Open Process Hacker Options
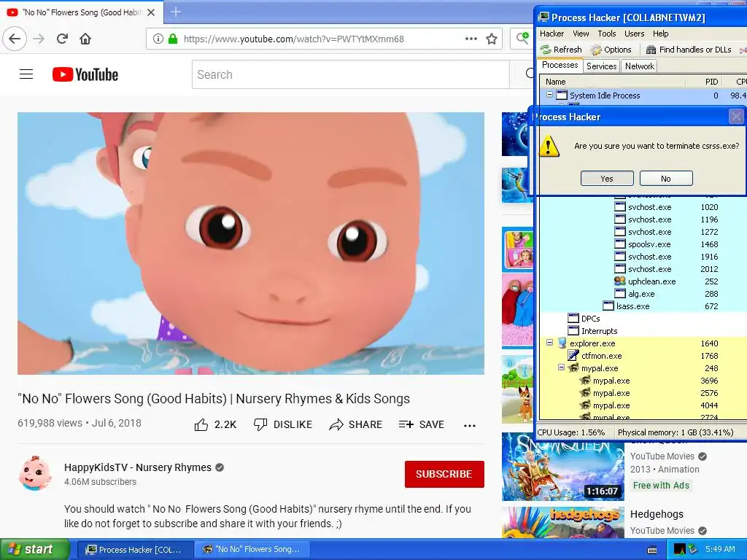 point(611,50)
